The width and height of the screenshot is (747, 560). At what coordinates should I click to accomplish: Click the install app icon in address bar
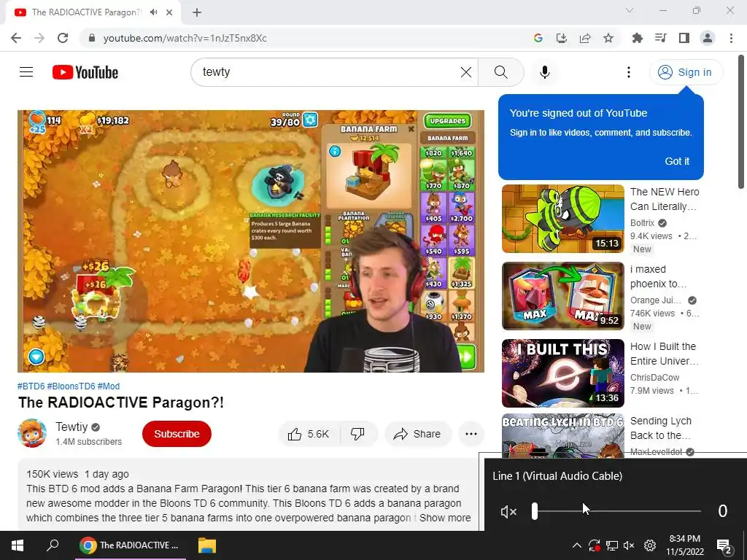click(562, 38)
